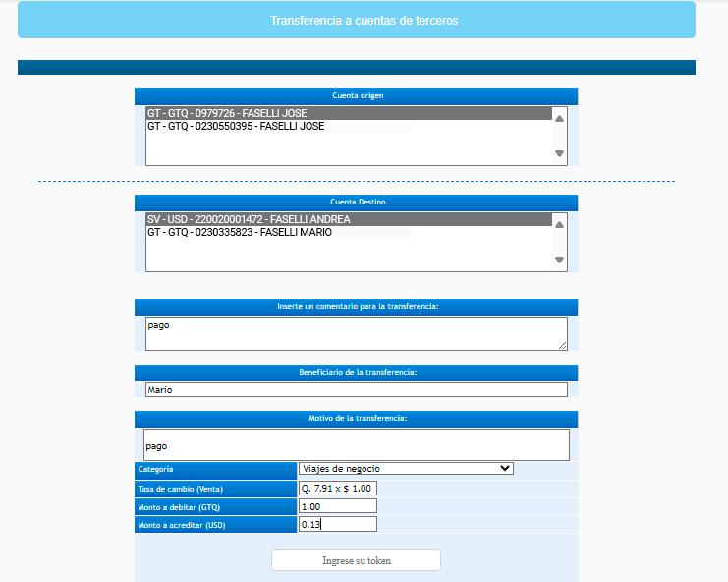Viewport: 728px width, 582px height.
Task: Focus the transfer comment text area
Action: [x=356, y=333]
